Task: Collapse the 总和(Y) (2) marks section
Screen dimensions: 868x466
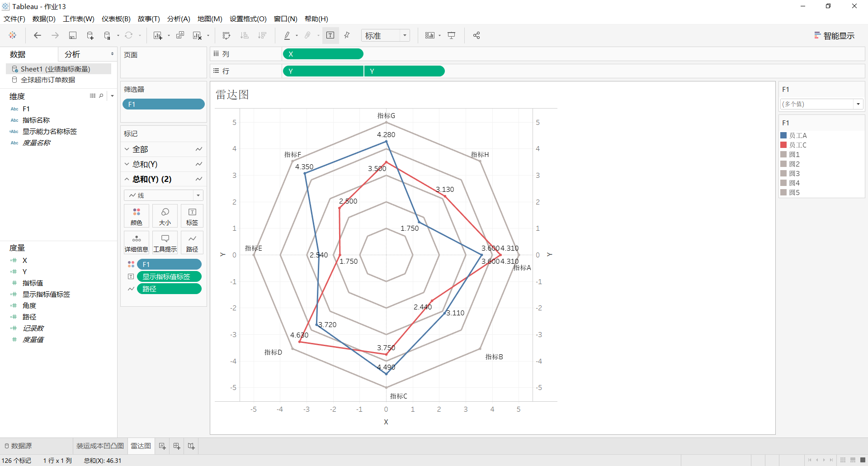Action: 127,179
